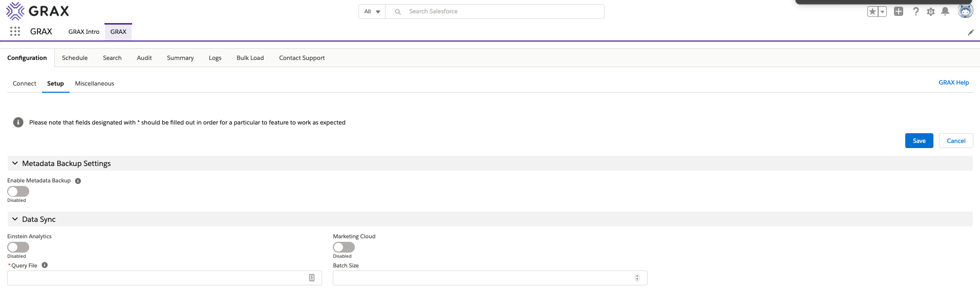Screen dimensions: 980x291
Task: Open the GRAX Intro tab
Action: pos(84,32)
